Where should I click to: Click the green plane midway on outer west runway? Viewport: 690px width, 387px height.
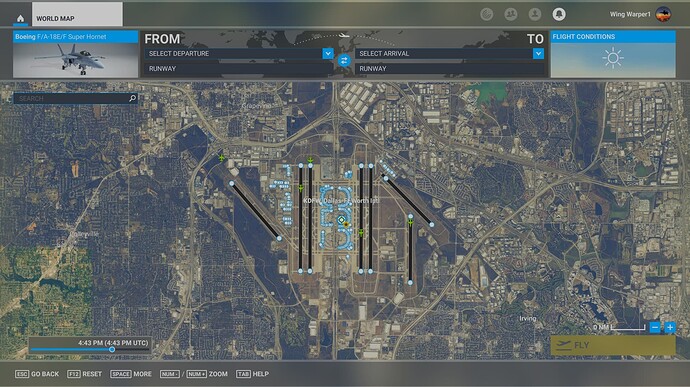(x=301, y=188)
